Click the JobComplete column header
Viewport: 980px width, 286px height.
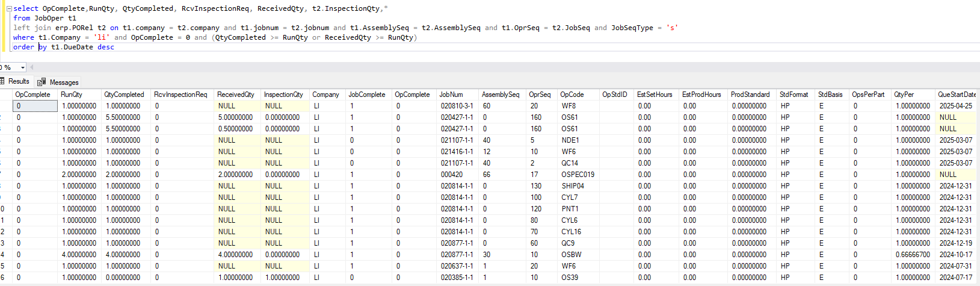pyautogui.click(x=369, y=95)
